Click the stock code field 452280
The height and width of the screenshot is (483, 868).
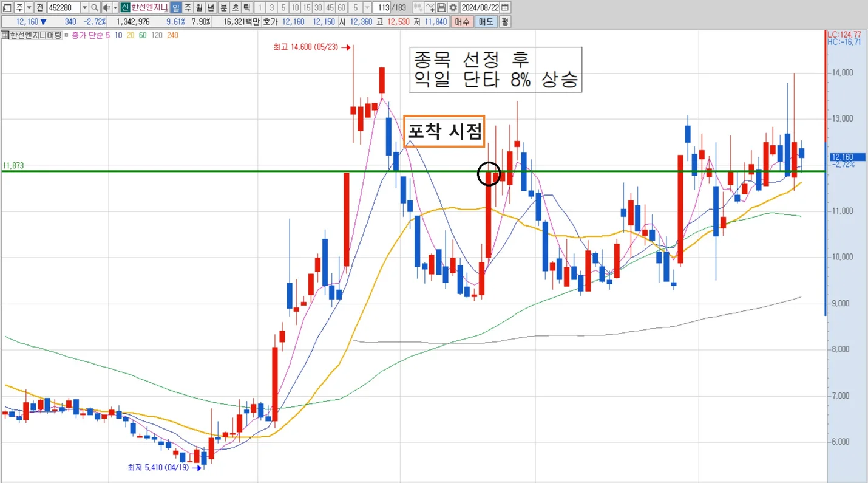tap(64, 8)
